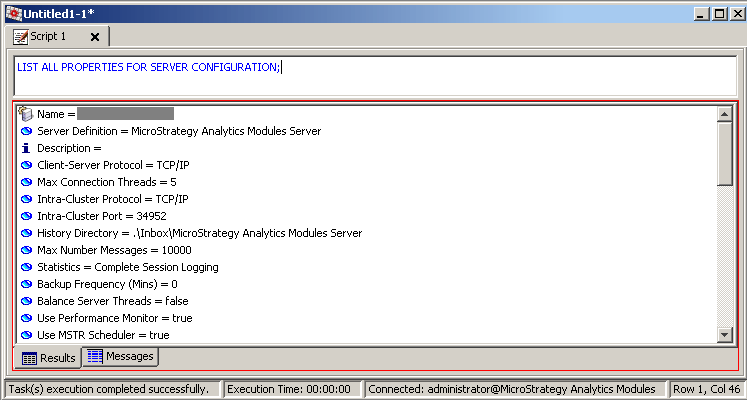Select the Use MSTR Scheduler row

(x=103, y=335)
